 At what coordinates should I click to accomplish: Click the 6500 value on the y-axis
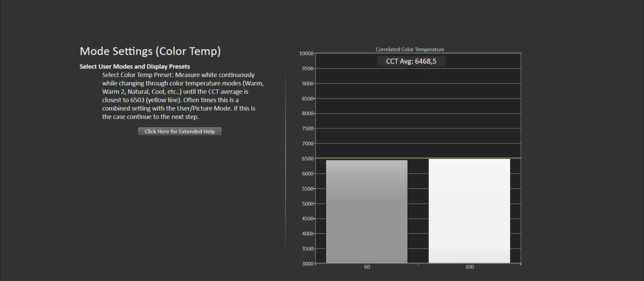(x=307, y=159)
